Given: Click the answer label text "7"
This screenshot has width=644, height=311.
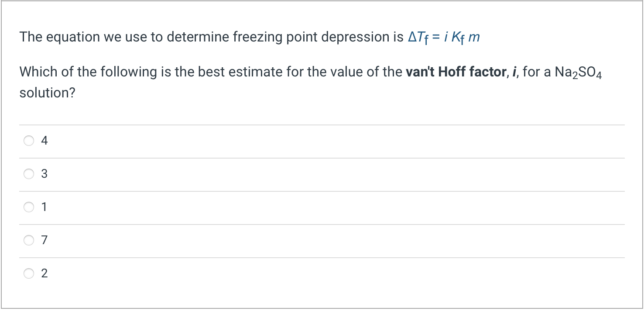Looking at the screenshot, I should click(x=44, y=240).
